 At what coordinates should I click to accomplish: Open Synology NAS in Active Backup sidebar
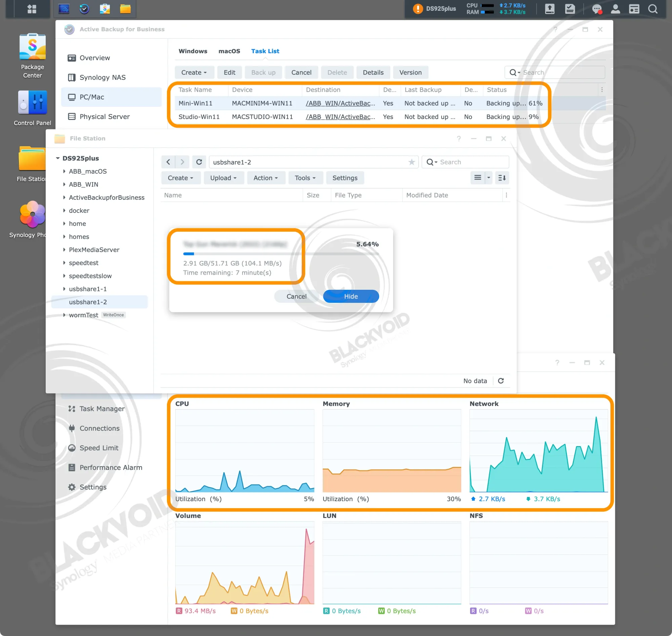coord(112,78)
